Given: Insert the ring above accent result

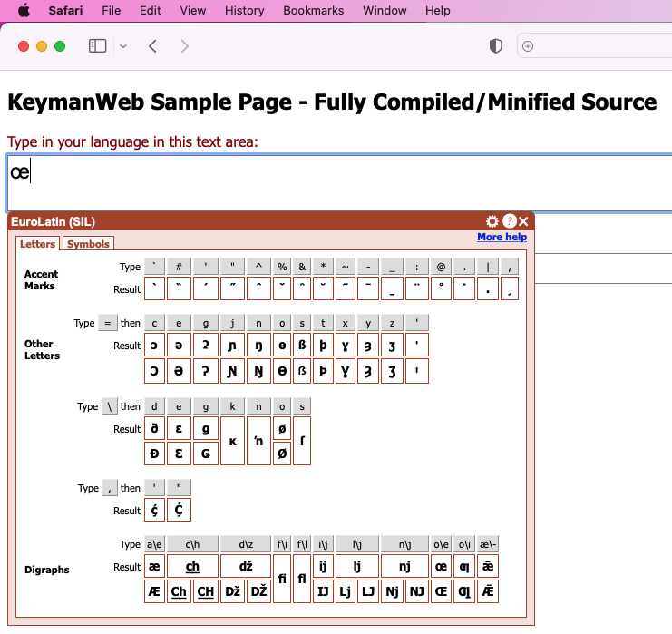Looking at the screenshot, I should pyautogui.click(x=441, y=288).
